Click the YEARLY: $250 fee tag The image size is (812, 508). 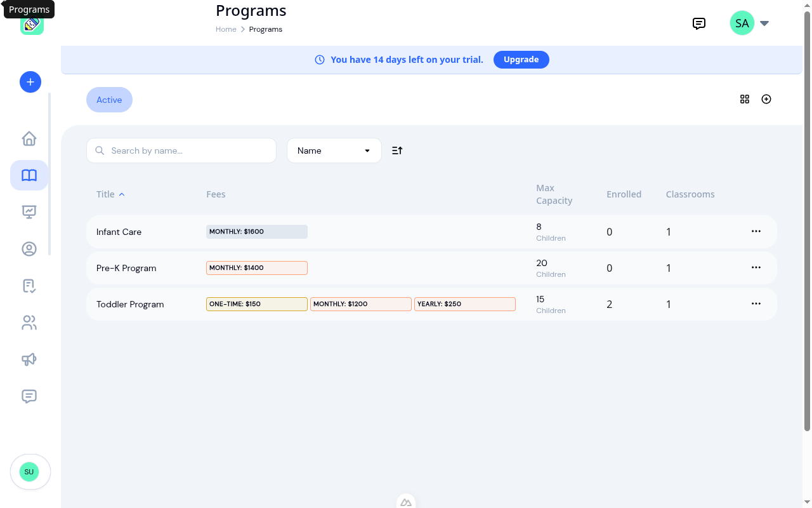click(x=465, y=304)
